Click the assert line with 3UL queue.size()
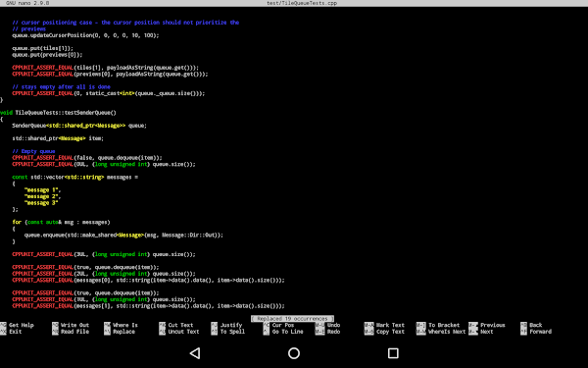 coord(104,254)
